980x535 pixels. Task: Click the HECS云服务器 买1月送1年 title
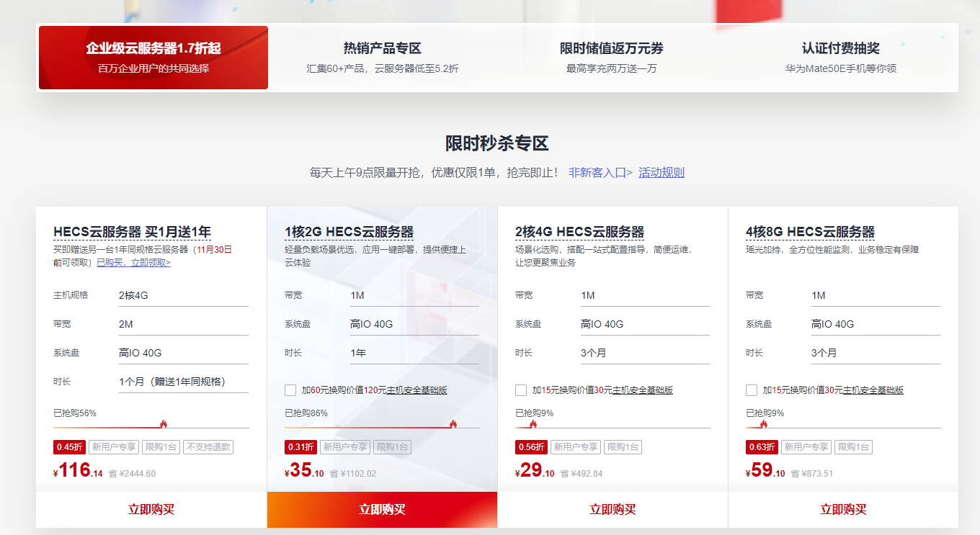click(x=131, y=230)
